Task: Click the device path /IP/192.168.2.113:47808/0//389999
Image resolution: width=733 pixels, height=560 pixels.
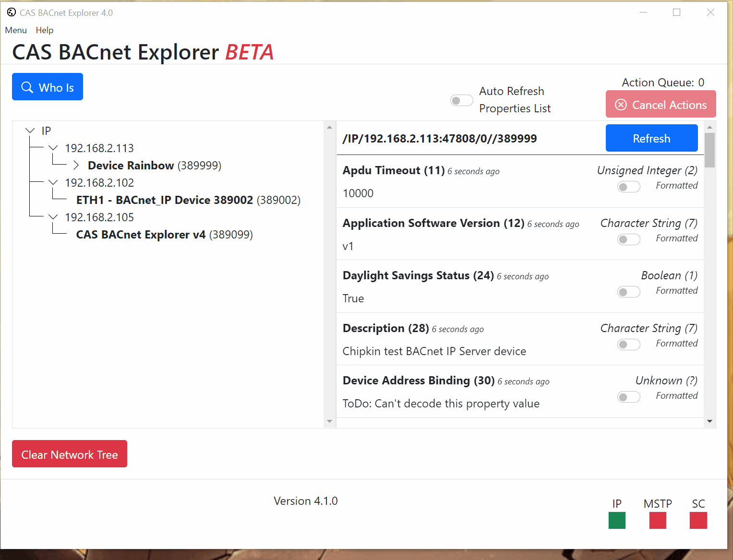Action: click(x=440, y=139)
